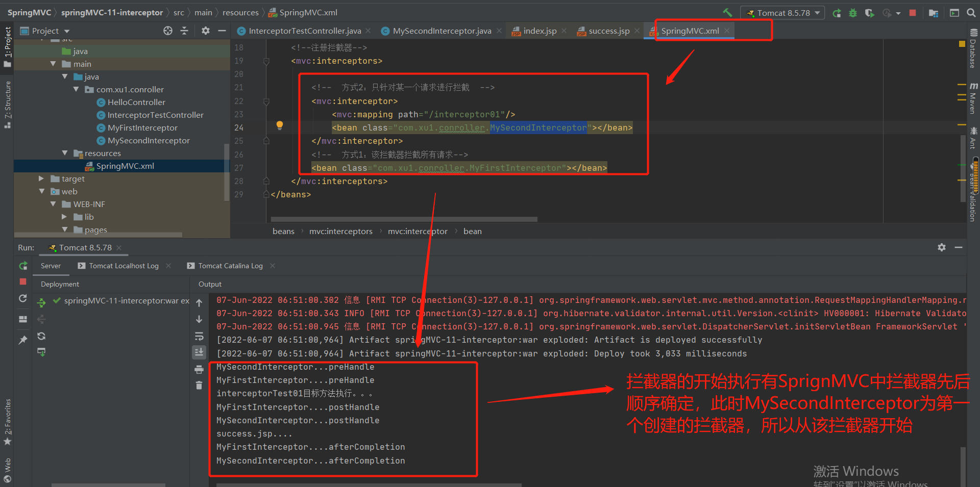Toggle the 1: Project tool window
Viewport: 980px width, 487px height.
pyautogui.click(x=7, y=47)
